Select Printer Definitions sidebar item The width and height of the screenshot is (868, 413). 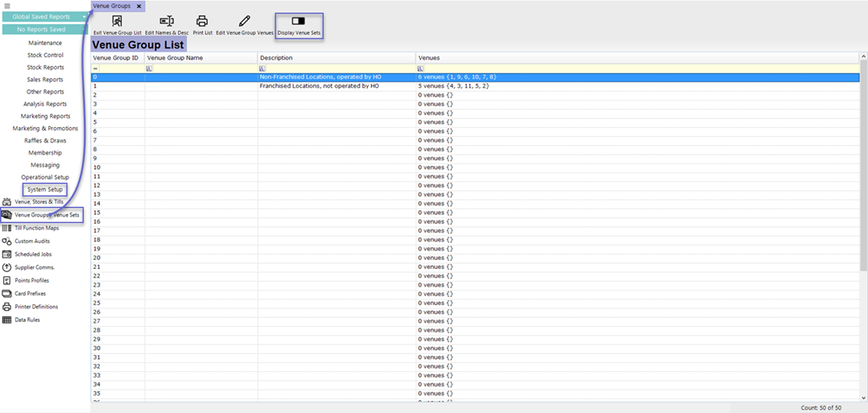tap(36, 307)
